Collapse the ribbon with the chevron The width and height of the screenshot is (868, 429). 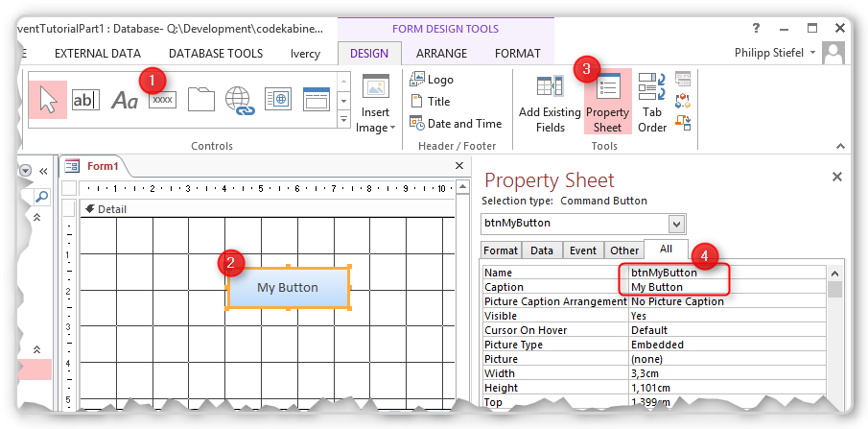point(841,148)
